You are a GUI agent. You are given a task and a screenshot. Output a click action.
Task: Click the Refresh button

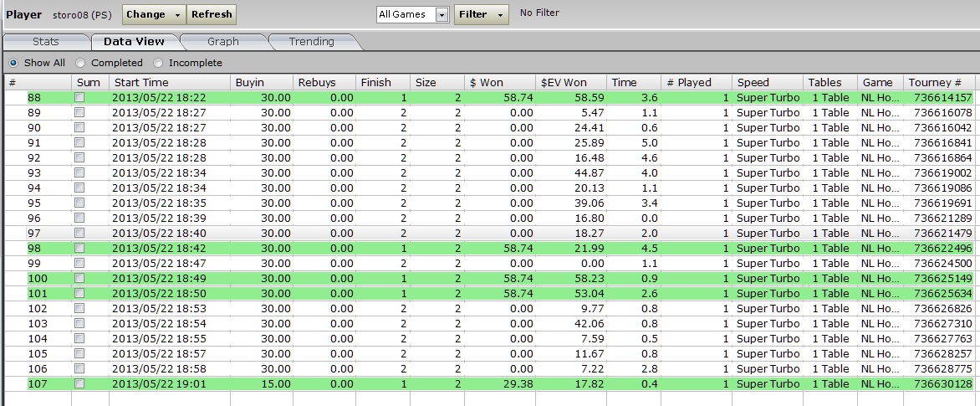pyautogui.click(x=212, y=14)
